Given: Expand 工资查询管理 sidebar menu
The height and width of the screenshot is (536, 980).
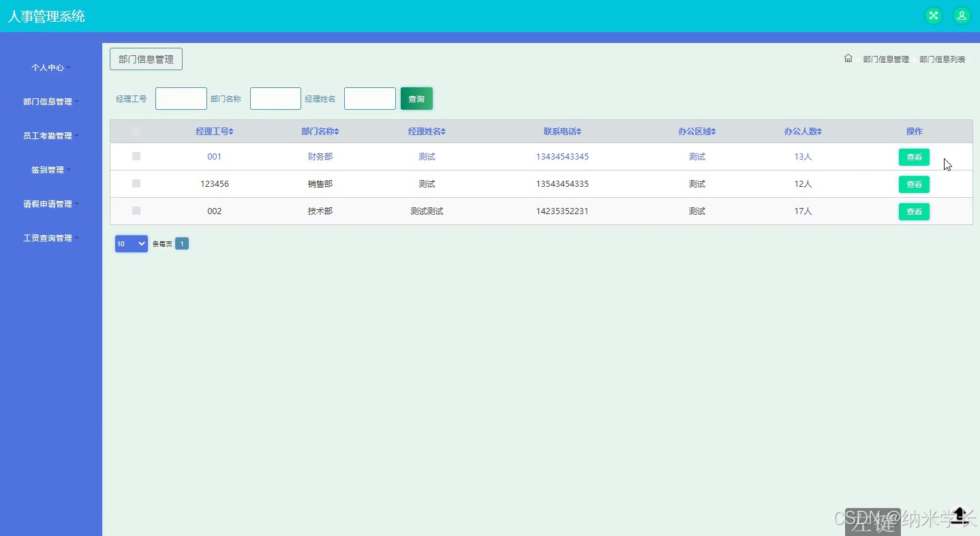Looking at the screenshot, I should [x=50, y=238].
